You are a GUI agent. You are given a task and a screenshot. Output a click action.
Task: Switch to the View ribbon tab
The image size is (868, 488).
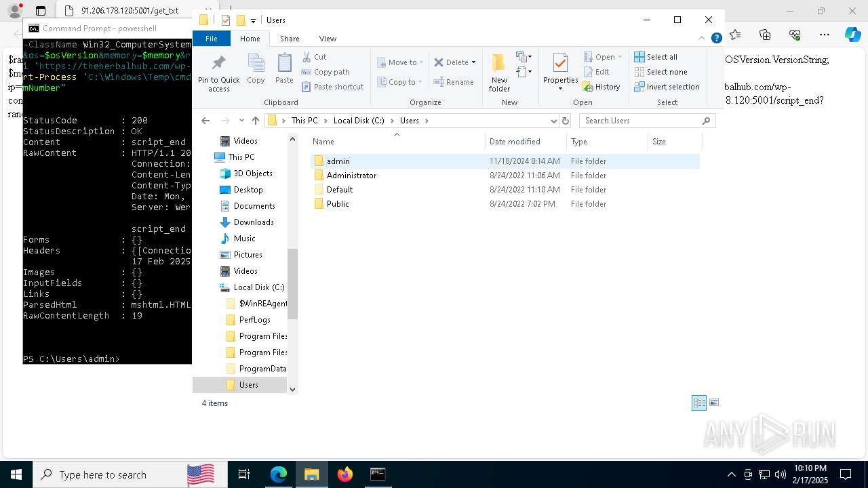point(328,39)
